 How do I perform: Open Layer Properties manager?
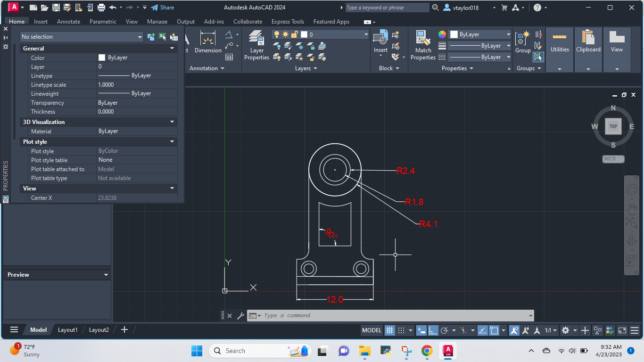tap(256, 45)
